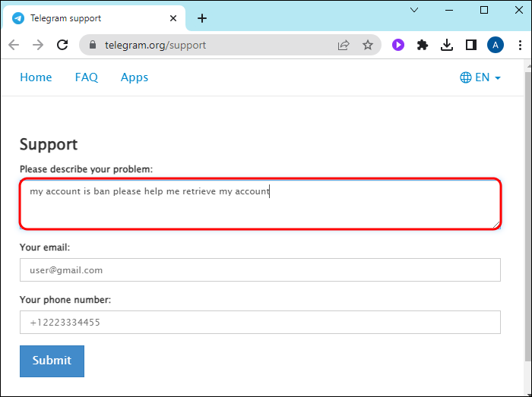This screenshot has height=397, width=532.
Task: Expand the EN language dropdown
Action: [x=480, y=77]
